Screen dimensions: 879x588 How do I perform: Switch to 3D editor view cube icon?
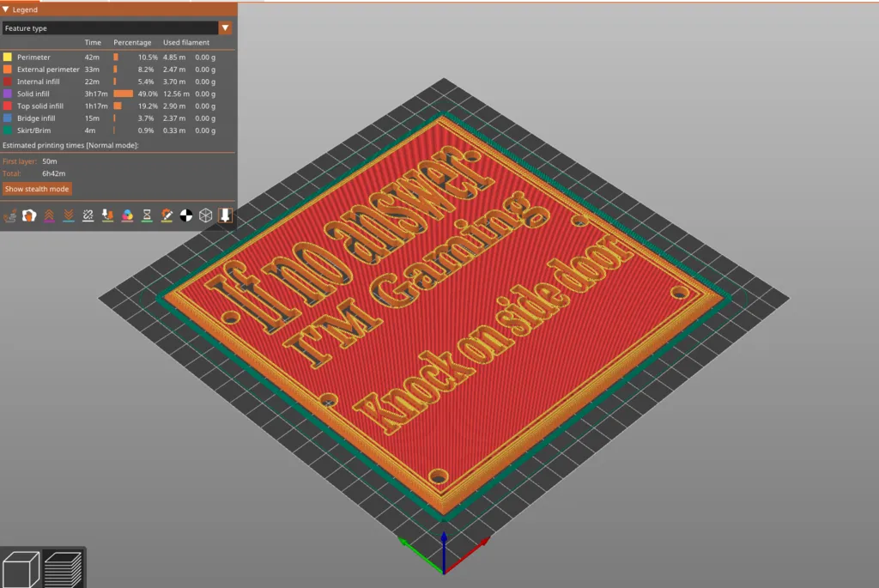pos(21,569)
